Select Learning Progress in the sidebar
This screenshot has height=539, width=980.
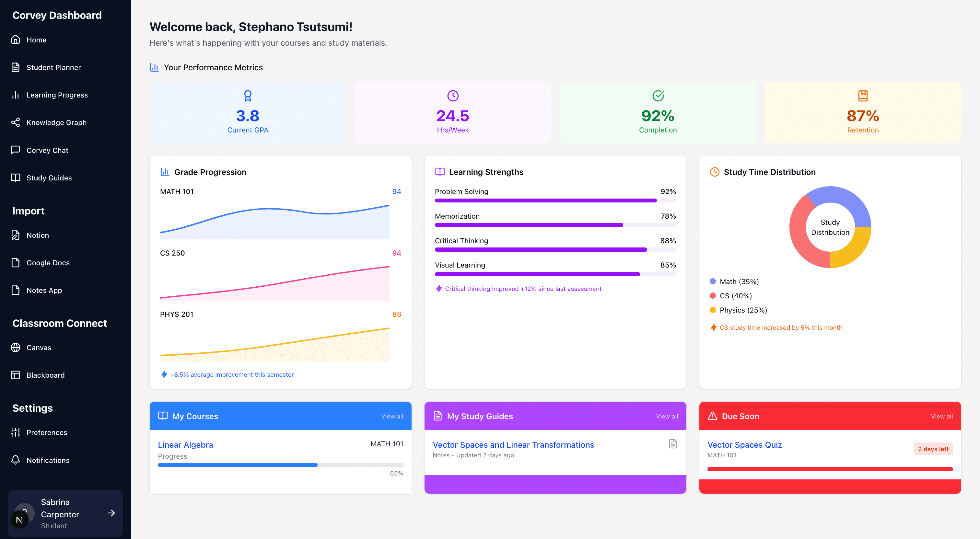click(57, 95)
